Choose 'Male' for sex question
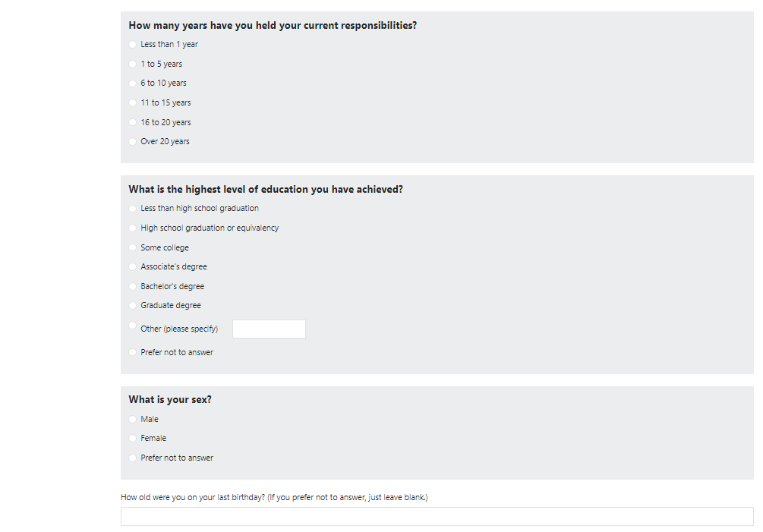The width and height of the screenshot is (763, 532). point(133,420)
